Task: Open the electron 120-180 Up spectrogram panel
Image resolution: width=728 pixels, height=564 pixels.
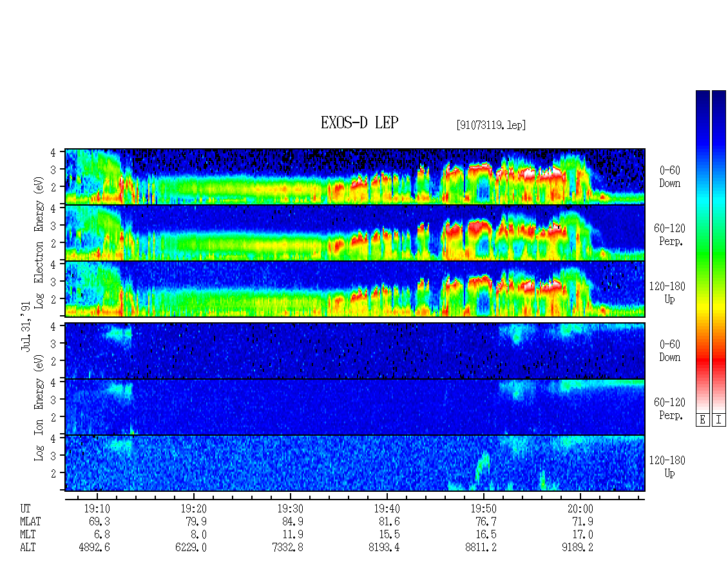Action: 355,289
